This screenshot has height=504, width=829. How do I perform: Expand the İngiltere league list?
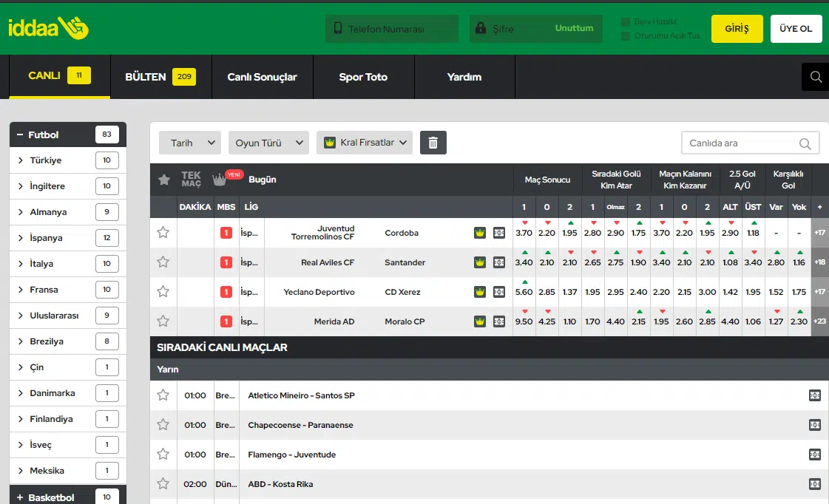68,186
